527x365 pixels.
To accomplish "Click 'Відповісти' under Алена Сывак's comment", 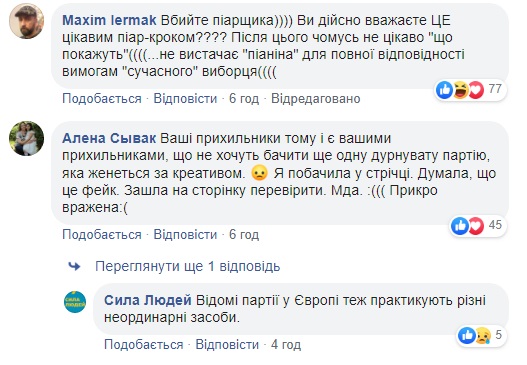I will coord(185,235).
